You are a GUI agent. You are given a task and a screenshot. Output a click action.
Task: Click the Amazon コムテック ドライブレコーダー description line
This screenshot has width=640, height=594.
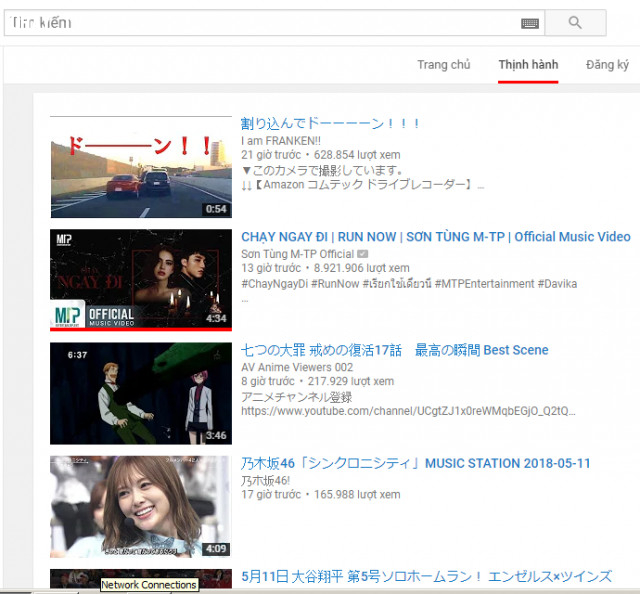click(362, 185)
